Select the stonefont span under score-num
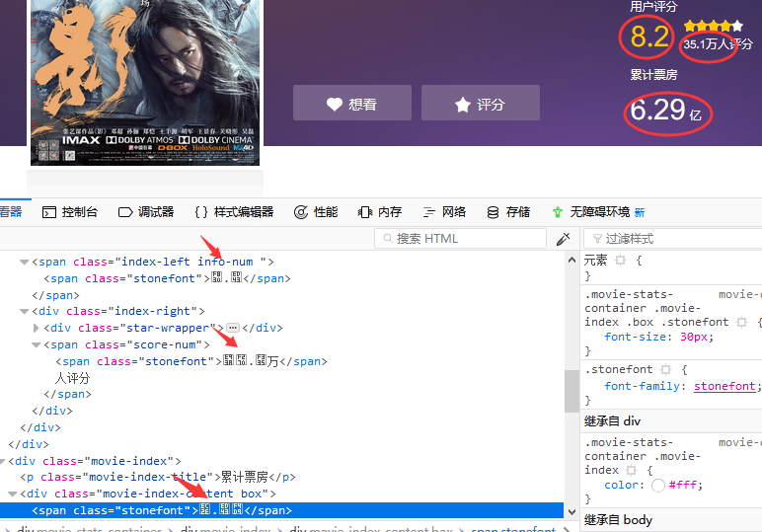Screen dimensions: 762x532 pos(191,361)
